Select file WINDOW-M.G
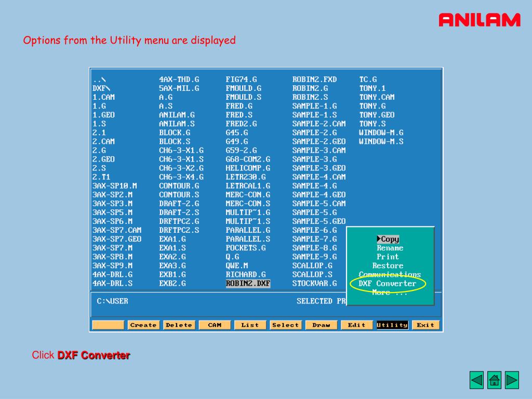The height and width of the screenshot is (399, 532). [381, 132]
